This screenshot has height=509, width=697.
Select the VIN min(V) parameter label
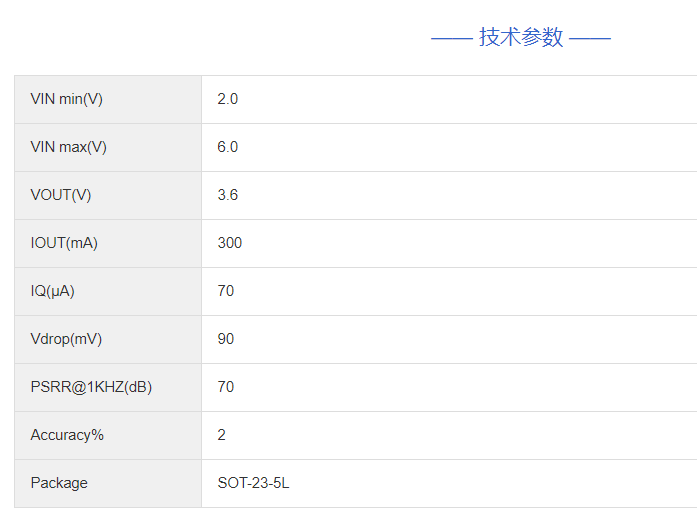pyautogui.click(x=66, y=99)
